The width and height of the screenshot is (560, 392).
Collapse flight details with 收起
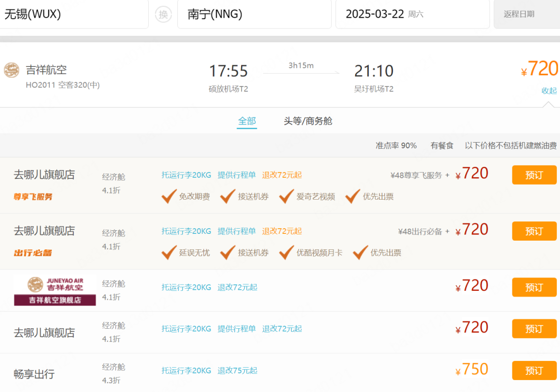pos(549,91)
